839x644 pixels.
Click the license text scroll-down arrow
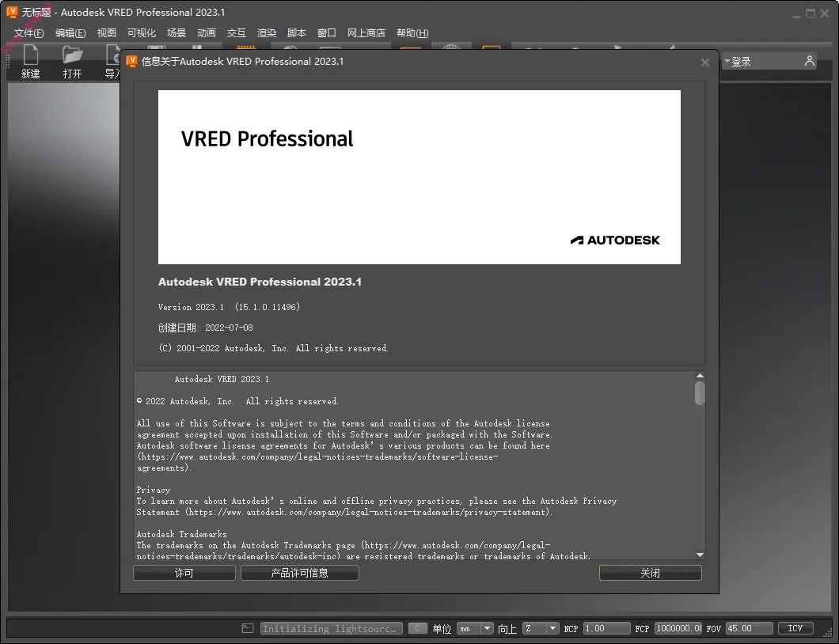tap(700, 555)
